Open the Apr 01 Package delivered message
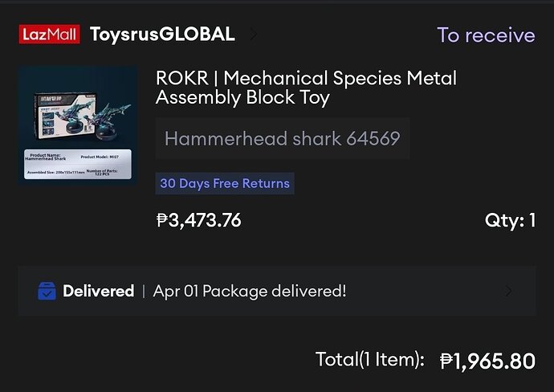Image resolution: width=554 pixels, height=392 pixels. [x=250, y=292]
